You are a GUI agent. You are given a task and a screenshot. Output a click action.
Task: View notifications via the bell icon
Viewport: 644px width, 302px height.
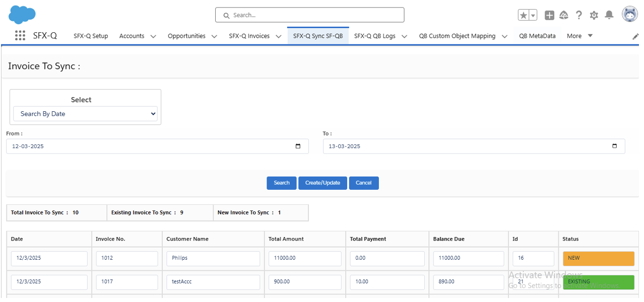pos(609,16)
